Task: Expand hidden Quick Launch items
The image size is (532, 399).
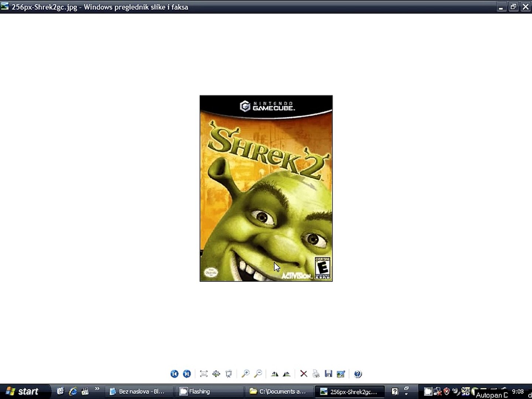Action: 97,389
